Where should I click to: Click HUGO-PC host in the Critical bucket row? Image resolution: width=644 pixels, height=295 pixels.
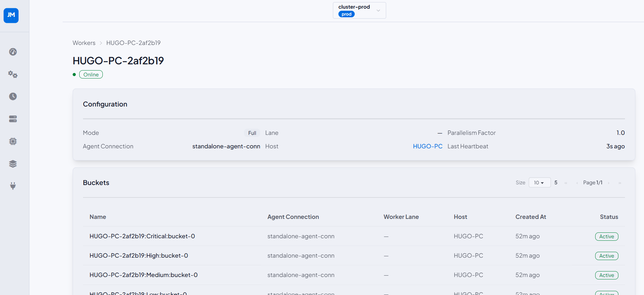tap(468, 236)
